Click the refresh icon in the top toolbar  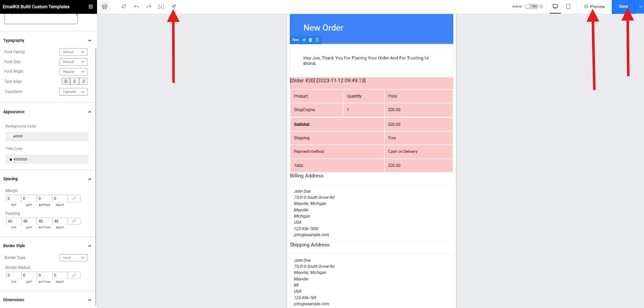click(x=124, y=6)
